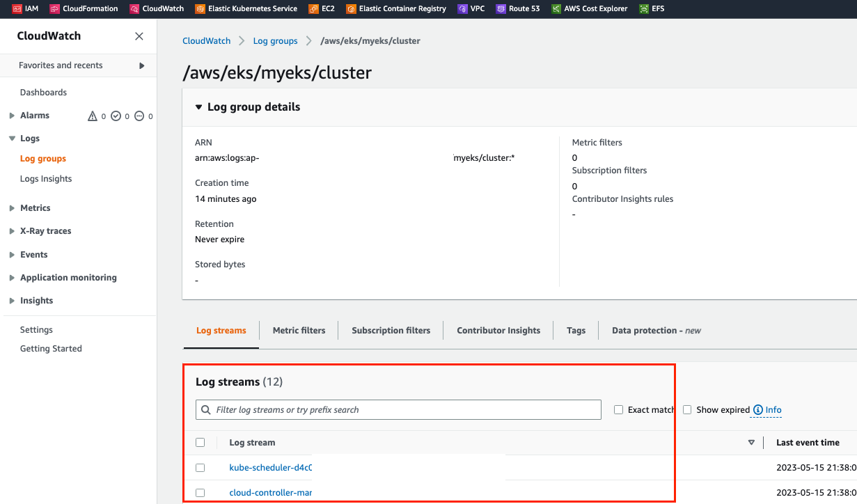Viewport: 857px width, 504px height.
Task: Switch to the Metric filters tab
Action: [299, 331]
